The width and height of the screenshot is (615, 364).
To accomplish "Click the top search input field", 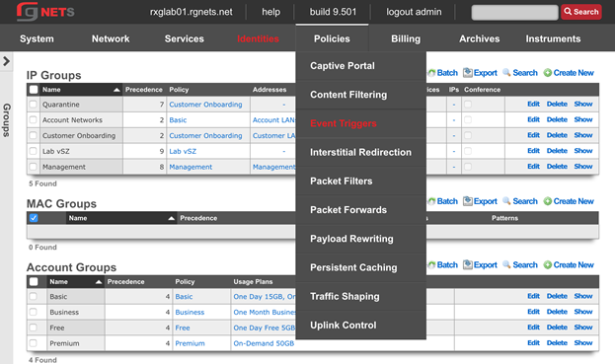I will (x=514, y=12).
